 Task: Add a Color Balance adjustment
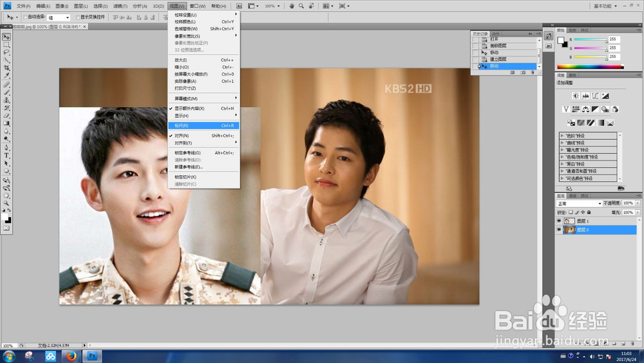click(585, 110)
